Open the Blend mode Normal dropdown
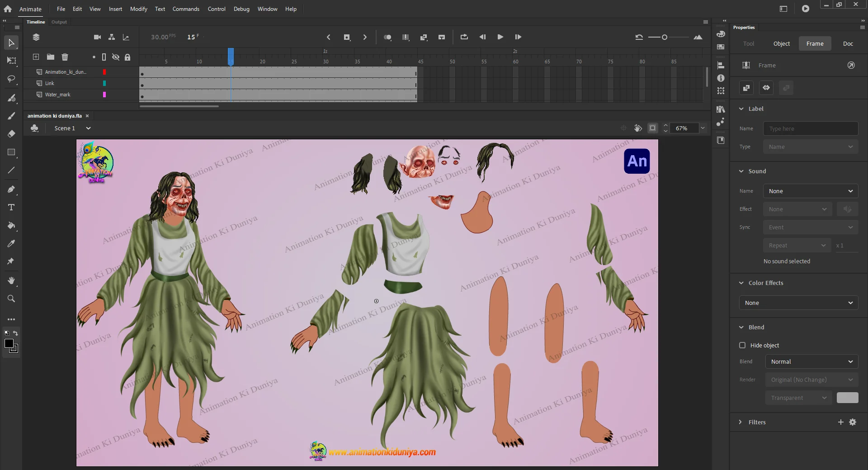This screenshot has height=470, width=868. 811,361
